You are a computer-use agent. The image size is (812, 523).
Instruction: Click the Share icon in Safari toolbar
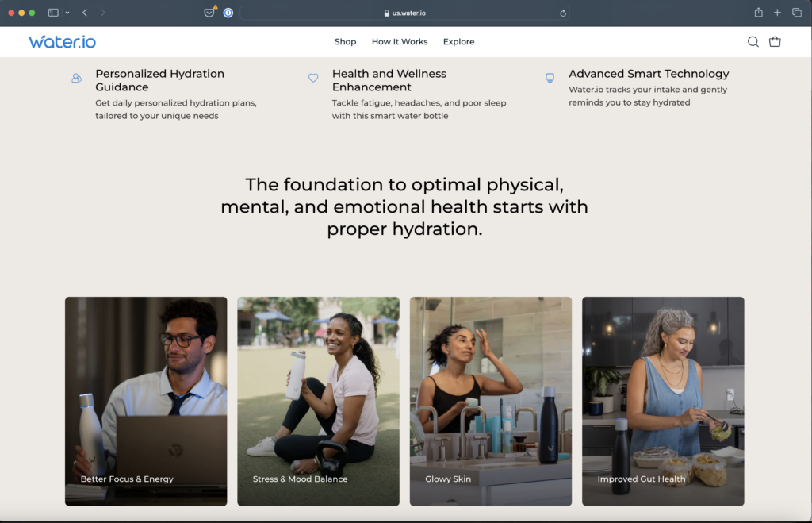click(758, 13)
